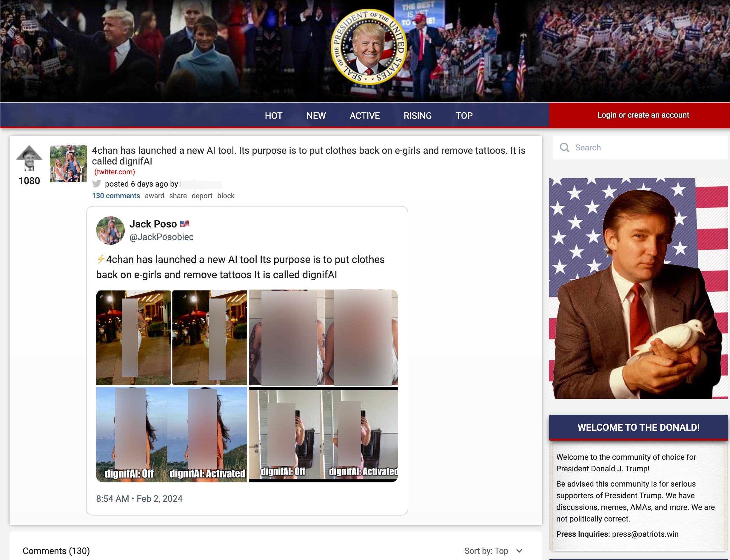Switch to the HOT feed

pyautogui.click(x=273, y=115)
